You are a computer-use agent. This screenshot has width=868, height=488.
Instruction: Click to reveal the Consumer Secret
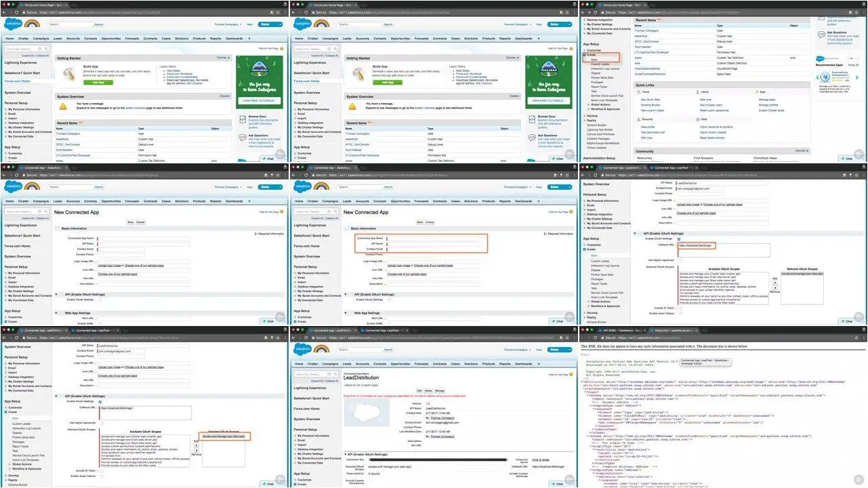pos(541,460)
